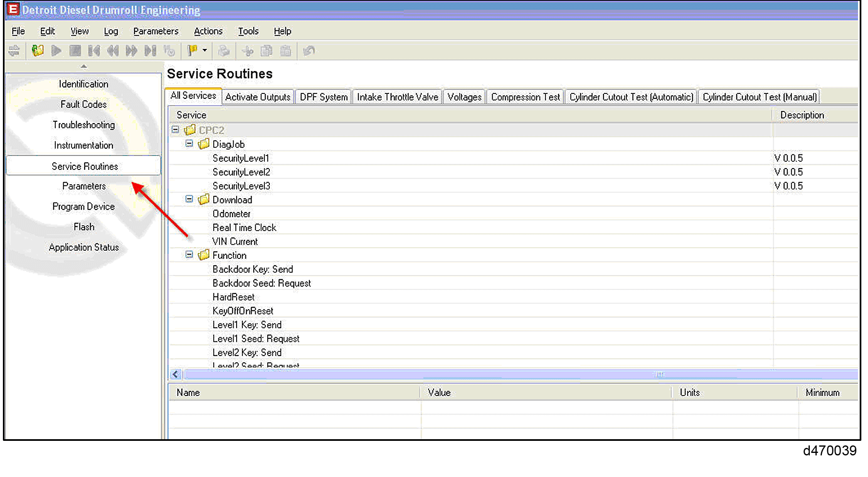Viewport: 868px width, 477px height.
Task: Select the HardReset service entry
Action: 233,297
